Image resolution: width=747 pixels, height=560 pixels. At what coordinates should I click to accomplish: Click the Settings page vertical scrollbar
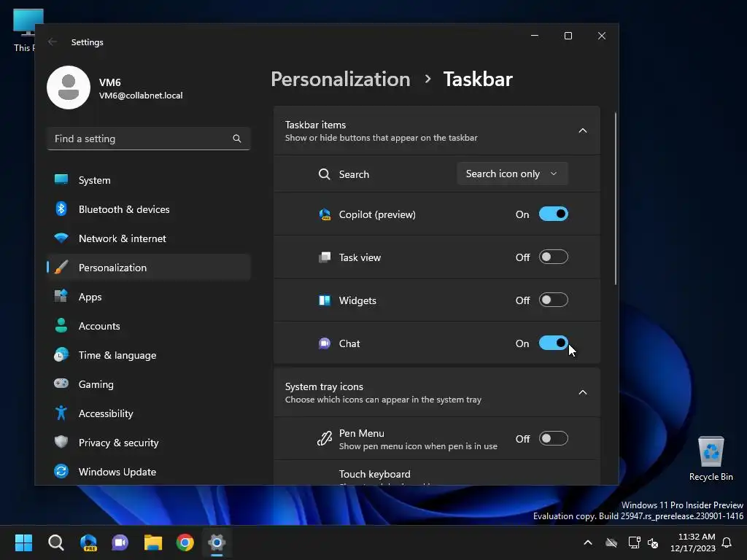pyautogui.click(x=615, y=198)
